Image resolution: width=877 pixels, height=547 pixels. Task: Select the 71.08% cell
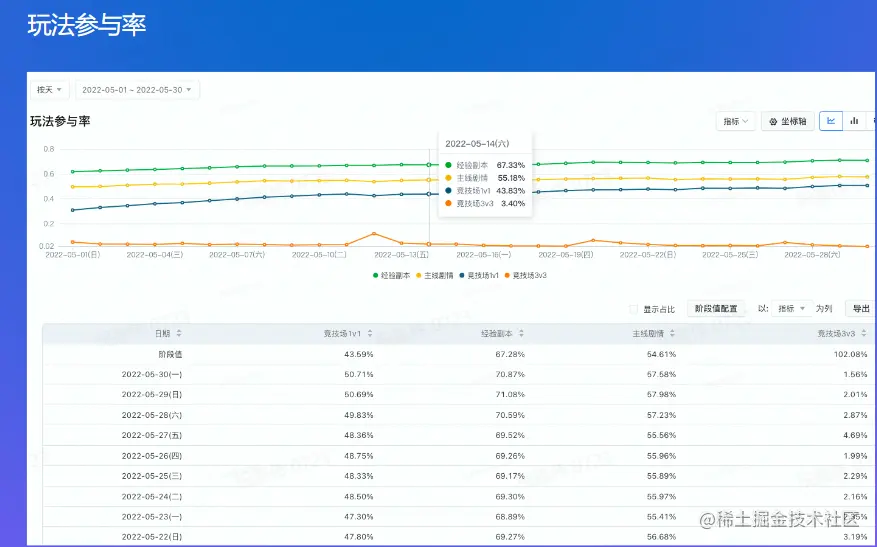coord(510,394)
